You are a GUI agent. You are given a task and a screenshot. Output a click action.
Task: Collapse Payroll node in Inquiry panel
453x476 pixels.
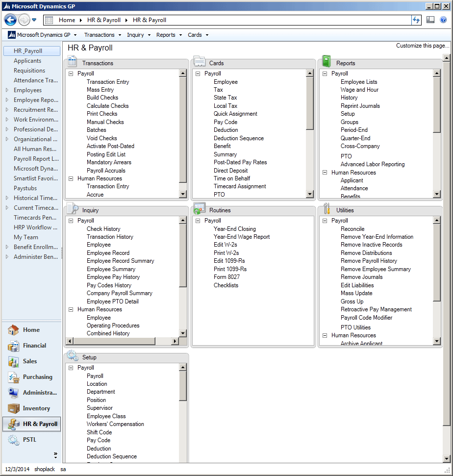[71, 221]
